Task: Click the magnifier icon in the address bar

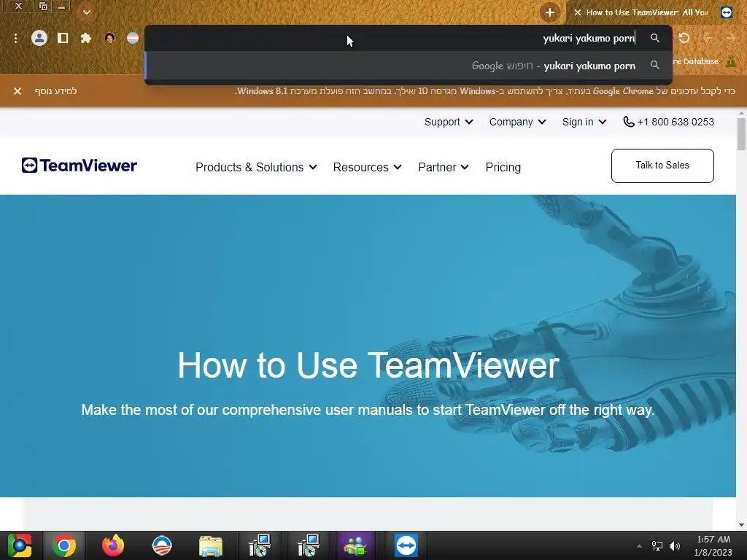Action: pos(655,38)
